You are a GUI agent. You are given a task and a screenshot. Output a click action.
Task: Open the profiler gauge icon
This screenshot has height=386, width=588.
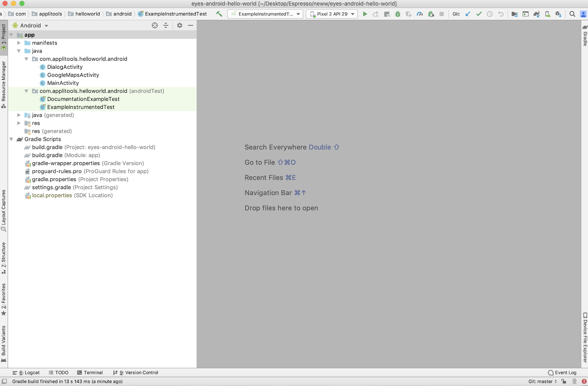[420, 14]
